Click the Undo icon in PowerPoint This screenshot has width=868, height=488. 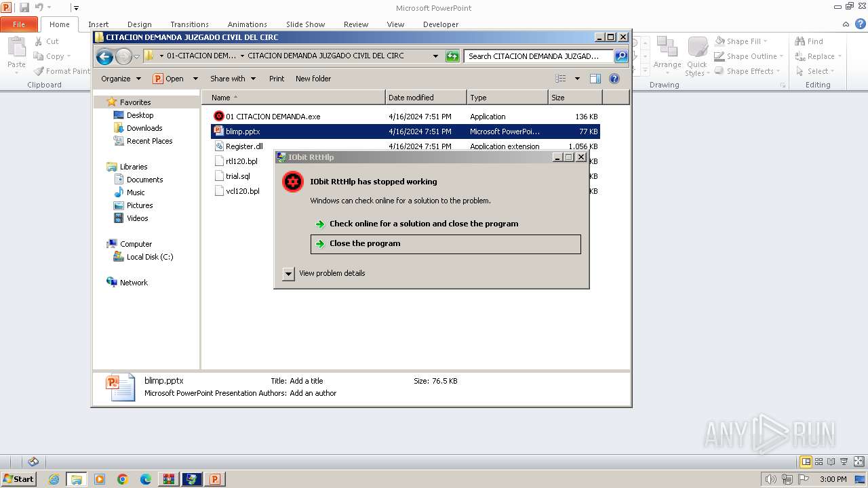(39, 7)
